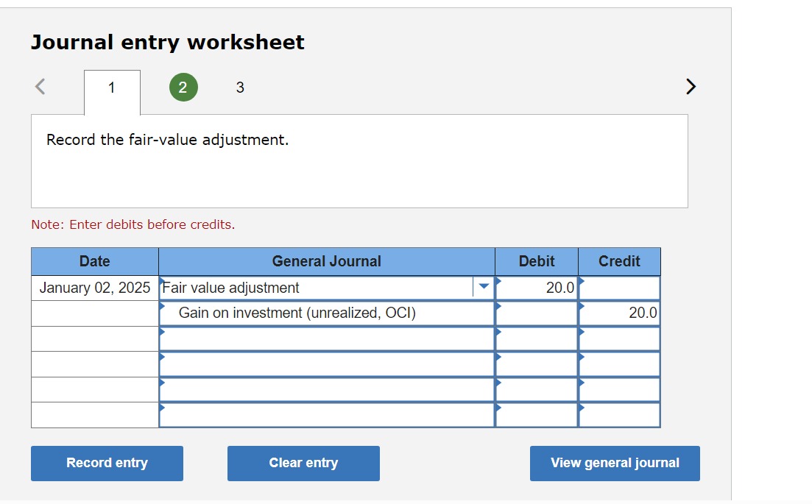
Task: Click the blue marker on the Credit 20.0 cell
Action: (x=581, y=308)
